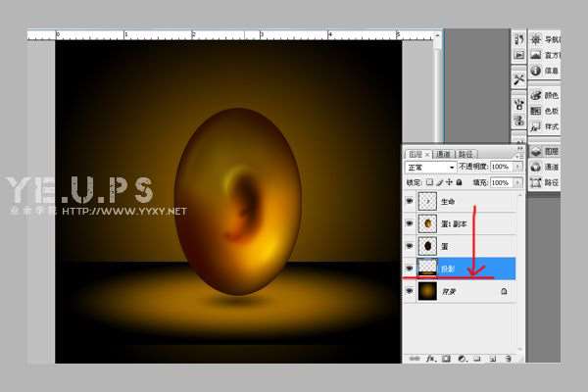This screenshot has width=588, height=392.
Task: Click the 投影 layer thumbnail
Action: [427, 268]
